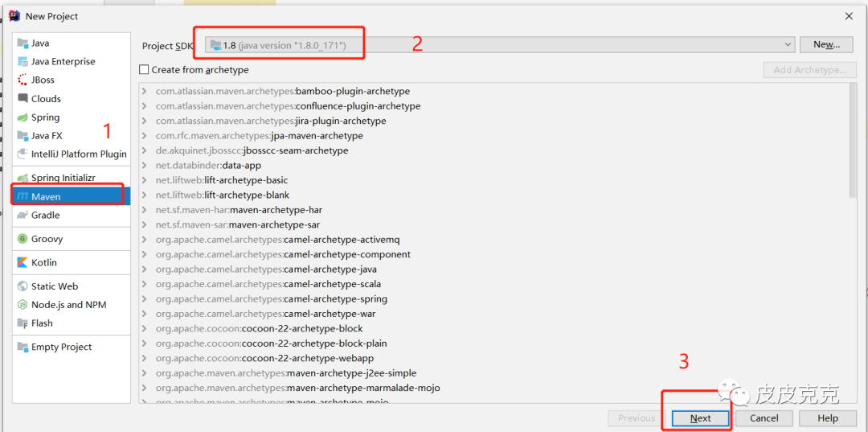This screenshot has height=432, width=868.
Task: Expand jbosscc-seam-archetype node
Action: pyautogui.click(x=145, y=150)
